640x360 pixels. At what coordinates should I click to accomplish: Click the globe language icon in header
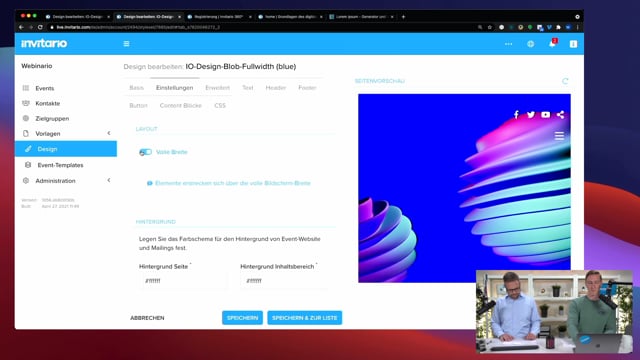pos(531,44)
